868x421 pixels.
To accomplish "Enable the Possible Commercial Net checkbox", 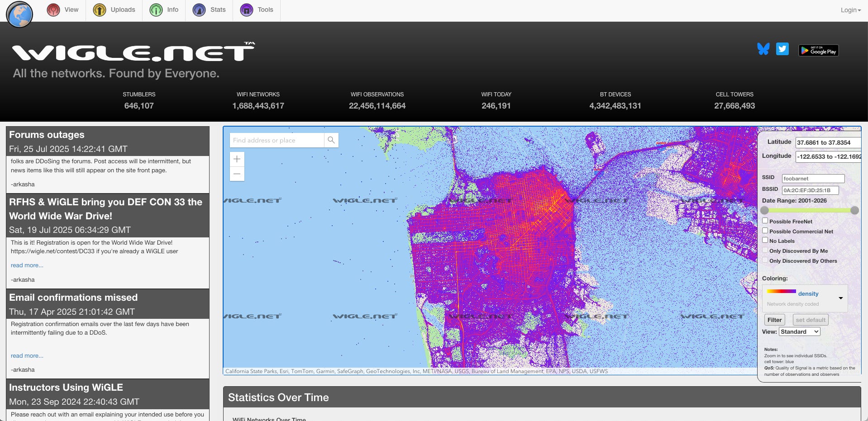I will [765, 231].
